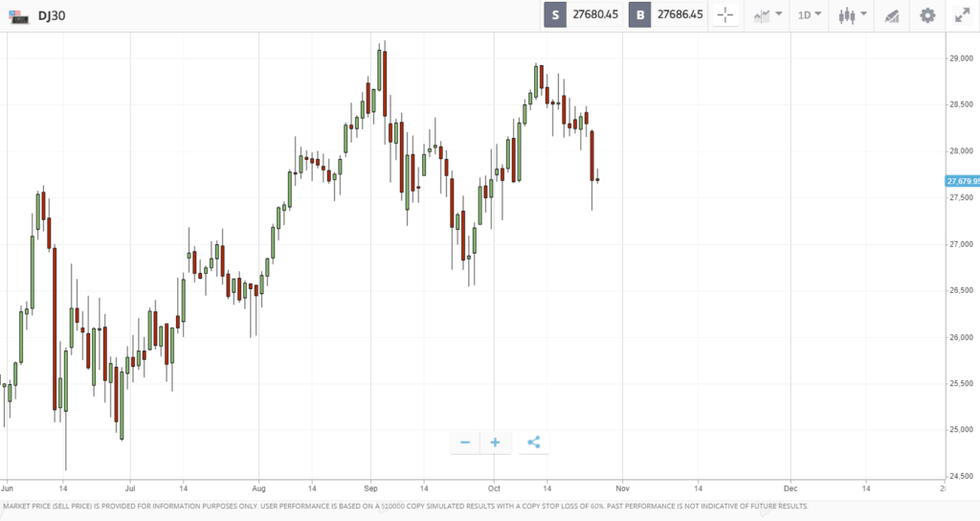Expand the 1D timeframe dropdown
This screenshot has height=521, width=980.
[810, 15]
